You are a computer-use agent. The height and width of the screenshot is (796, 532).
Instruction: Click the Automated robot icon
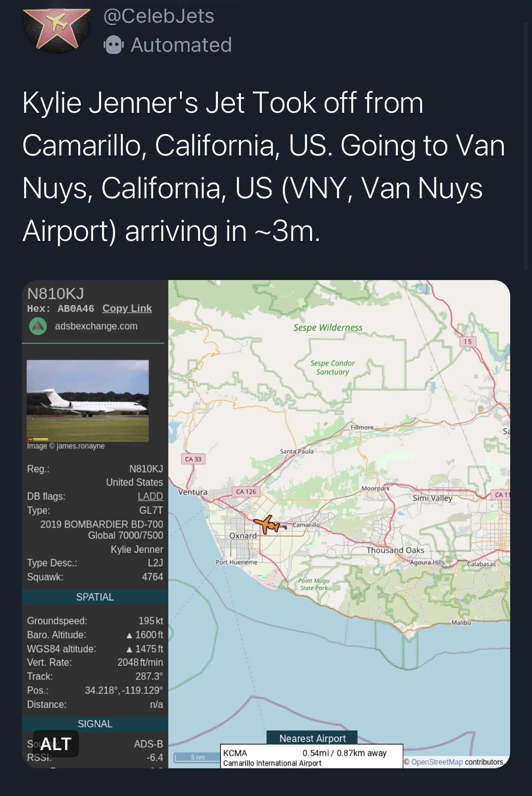click(x=113, y=45)
